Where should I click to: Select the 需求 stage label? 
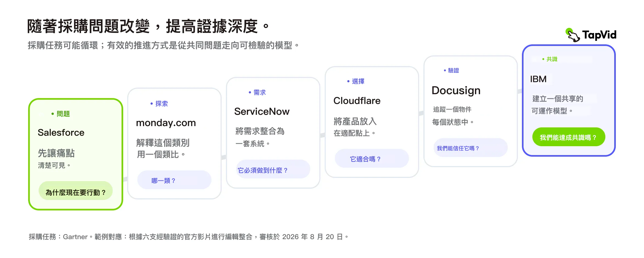260,92
